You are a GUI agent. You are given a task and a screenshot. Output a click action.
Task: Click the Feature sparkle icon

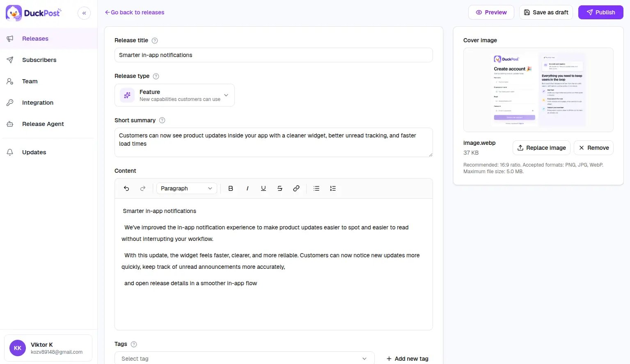(127, 95)
